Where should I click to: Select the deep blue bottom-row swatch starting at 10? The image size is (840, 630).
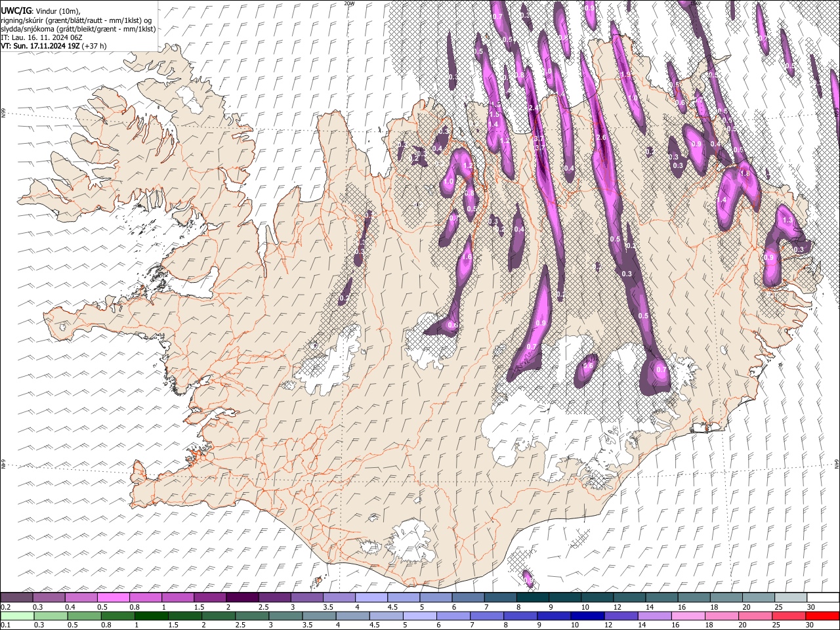click(x=587, y=616)
